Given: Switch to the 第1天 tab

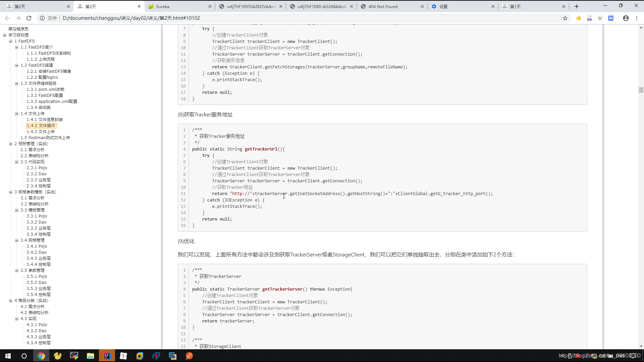Looking at the screenshot, I should coord(534,6).
